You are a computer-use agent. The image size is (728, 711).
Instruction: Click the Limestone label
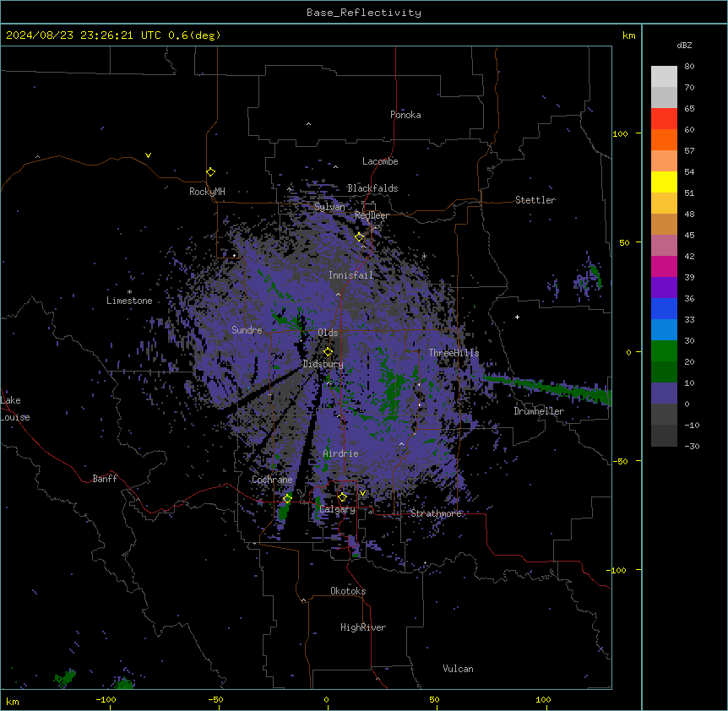129,301
